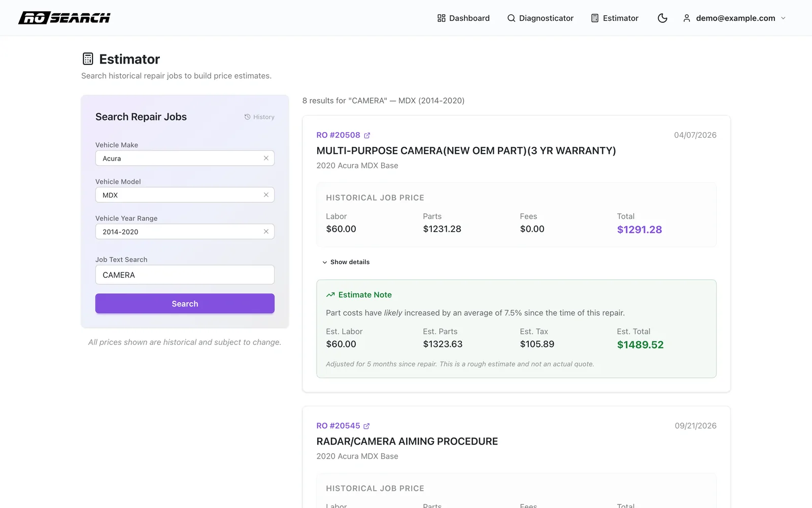The image size is (812, 508).
Task: Select the Vehicle Model combo box
Action: pos(185,195)
